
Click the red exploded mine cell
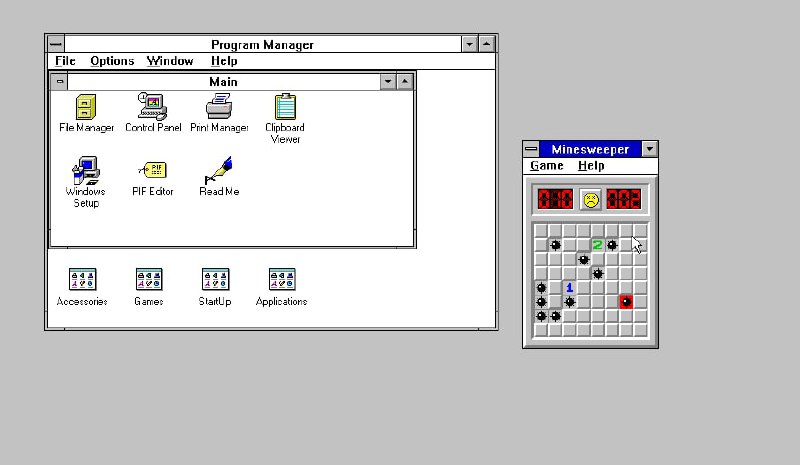coord(626,302)
